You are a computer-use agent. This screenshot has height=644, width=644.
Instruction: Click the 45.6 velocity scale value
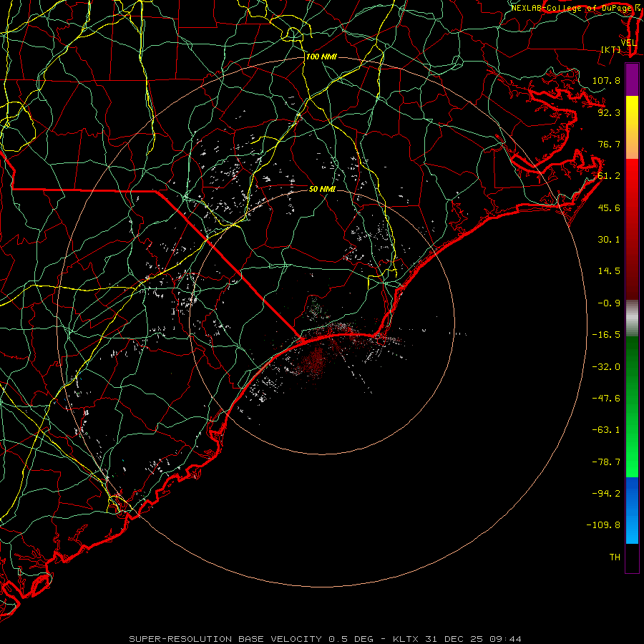(x=609, y=208)
